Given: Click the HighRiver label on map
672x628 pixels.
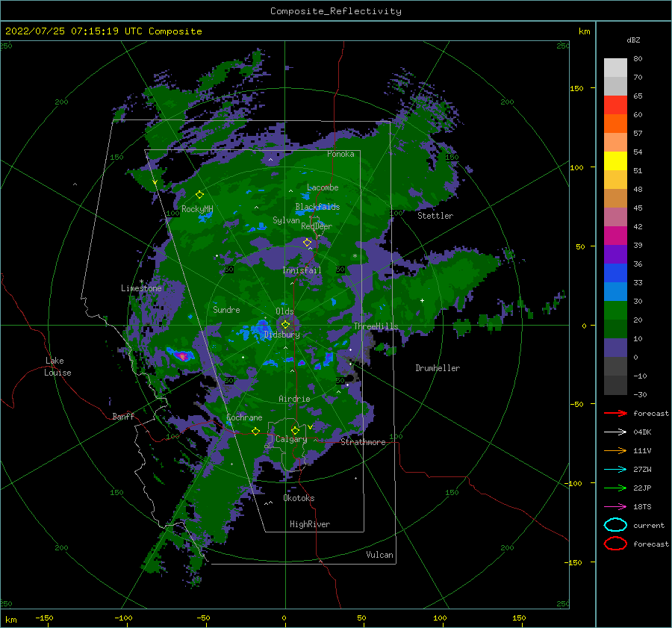Looking at the screenshot, I should [x=310, y=524].
